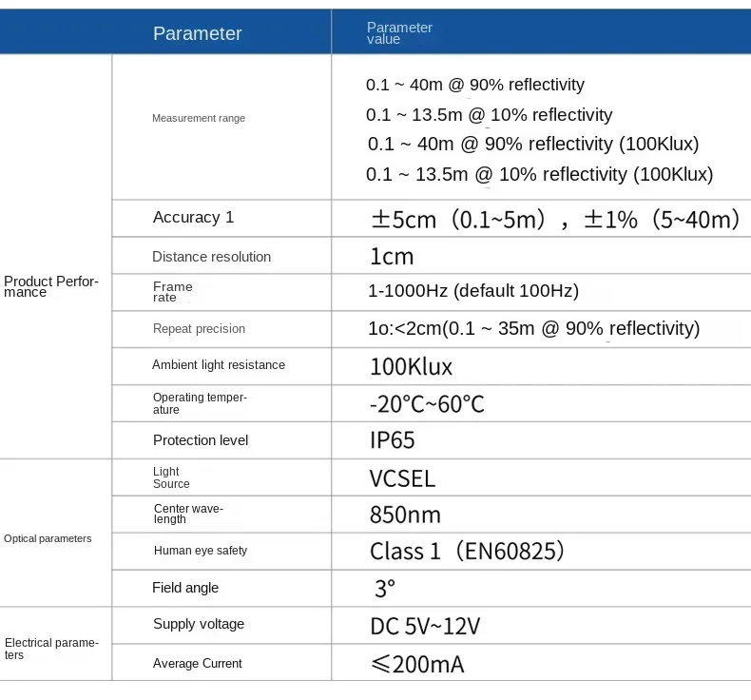Select the DC 5V~12V supply value
Image resolution: width=751 pixels, height=700 pixels.
pyautogui.click(x=425, y=626)
